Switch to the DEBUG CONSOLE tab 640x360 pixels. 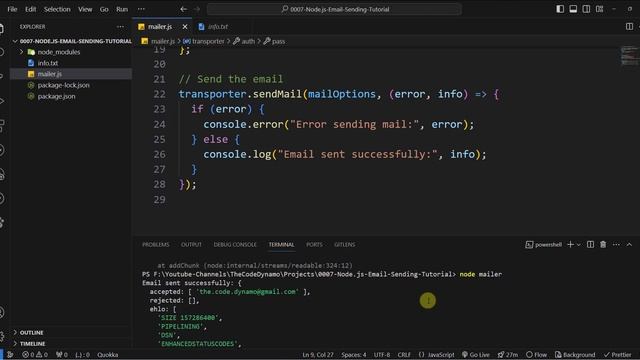pyautogui.click(x=235, y=244)
